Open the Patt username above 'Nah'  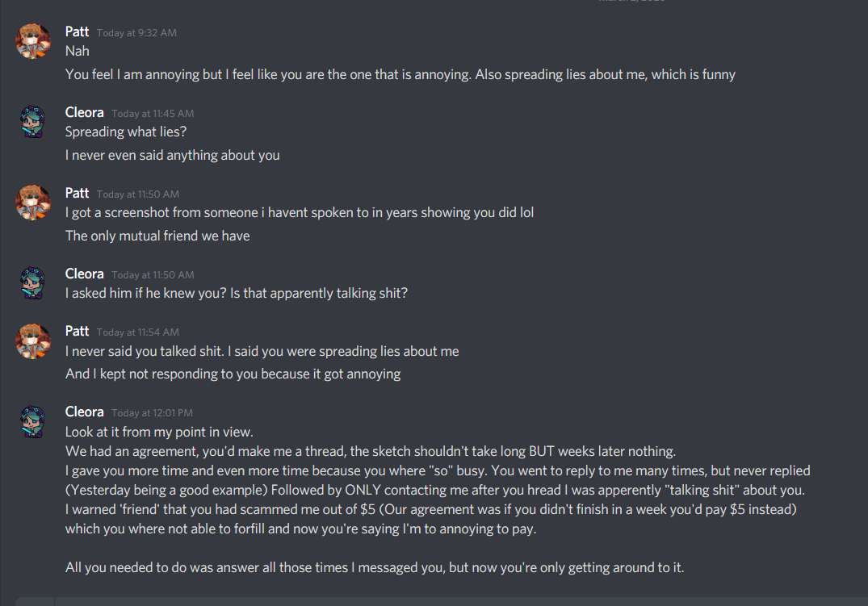[x=77, y=31]
